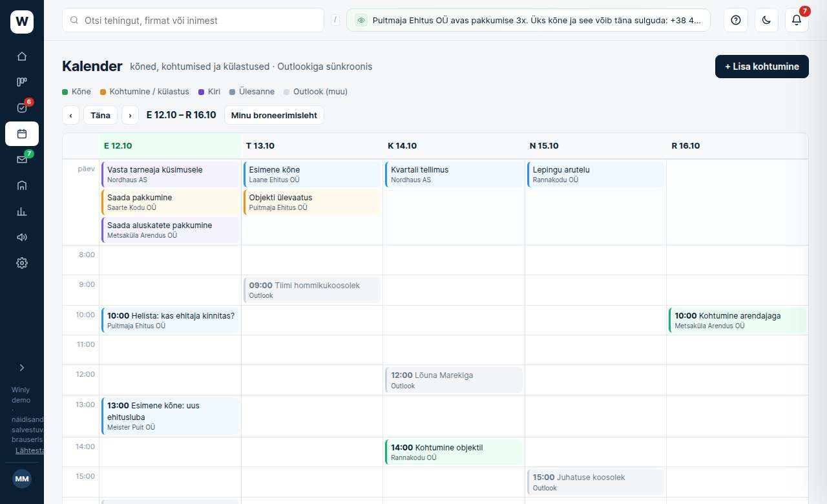Open the Puitmaja Ehitus OÜ notice banner
Screen dimensions: 827x504
click(x=529, y=20)
